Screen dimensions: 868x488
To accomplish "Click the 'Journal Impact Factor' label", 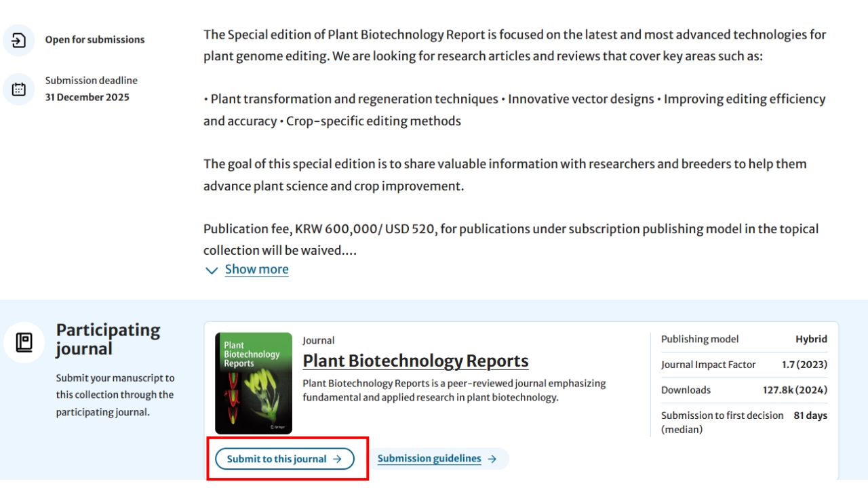I will [708, 365].
